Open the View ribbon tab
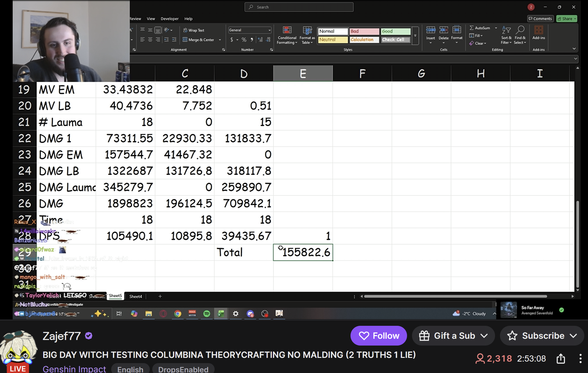 click(x=151, y=19)
